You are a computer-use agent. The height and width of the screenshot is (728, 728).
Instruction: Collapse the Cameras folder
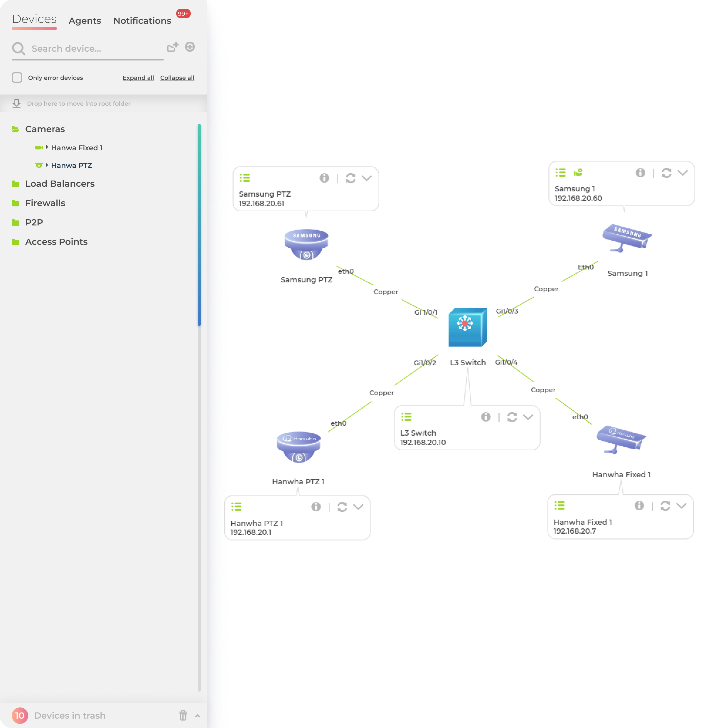click(16, 129)
